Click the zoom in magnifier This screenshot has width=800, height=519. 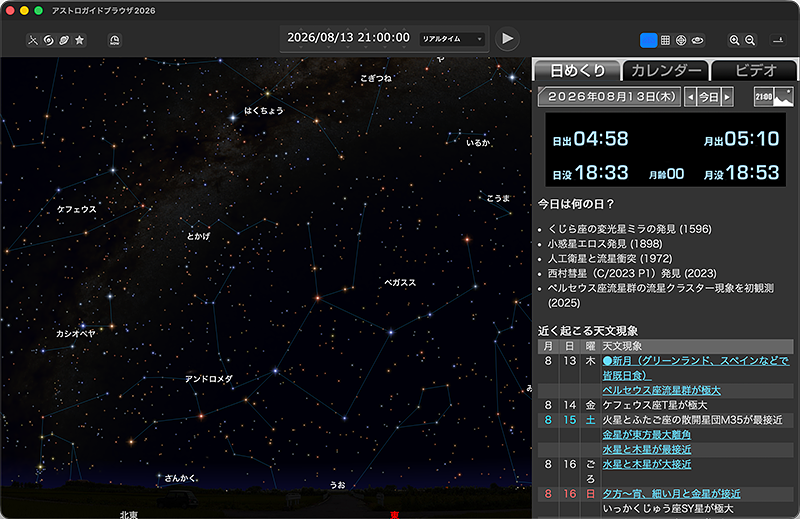click(735, 40)
